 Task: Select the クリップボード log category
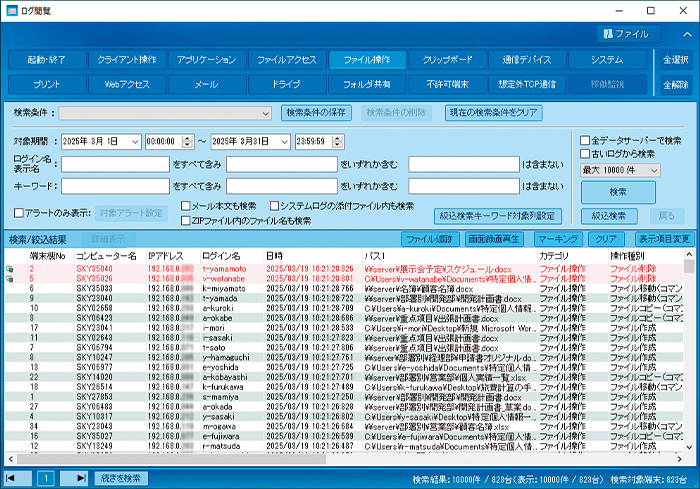[x=447, y=60]
